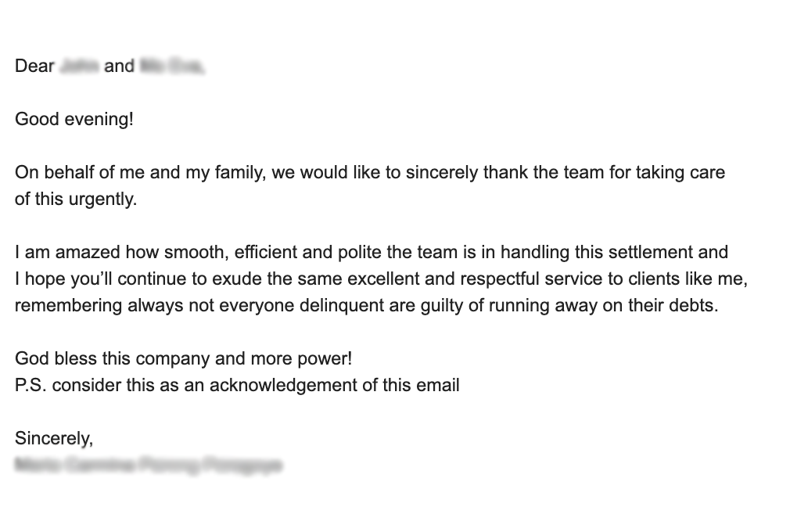
Task: Click the words "I am amazed"
Action: (x=67, y=252)
